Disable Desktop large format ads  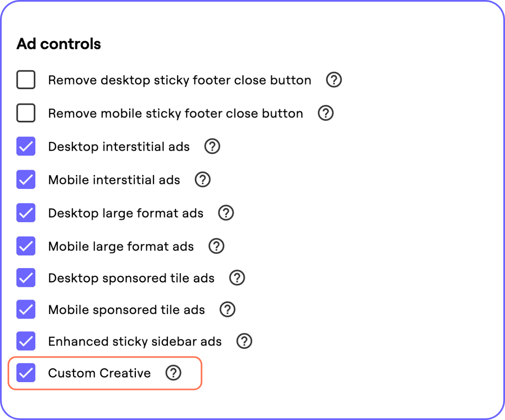(26, 213)
